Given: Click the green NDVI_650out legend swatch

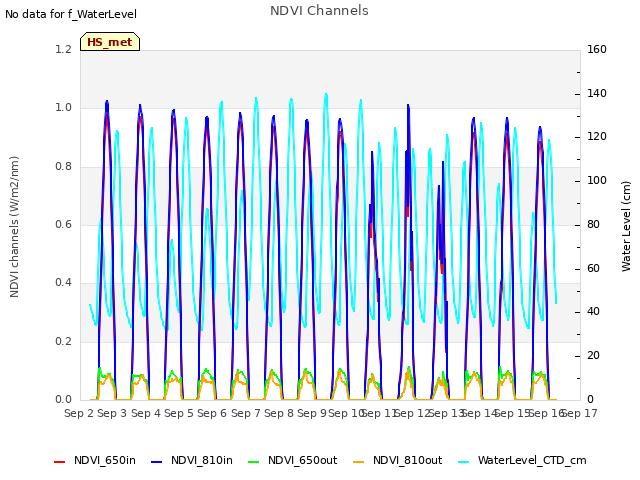Looking at the screenshot, I should 253,462.
